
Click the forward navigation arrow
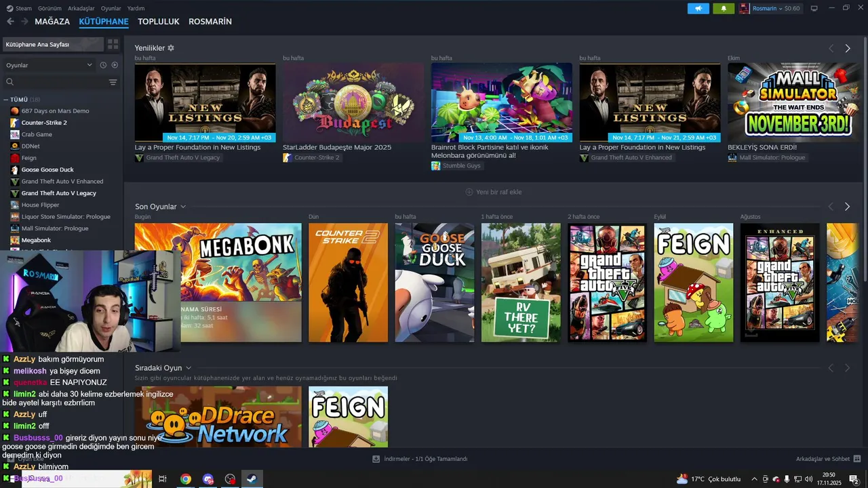point(24,22)
